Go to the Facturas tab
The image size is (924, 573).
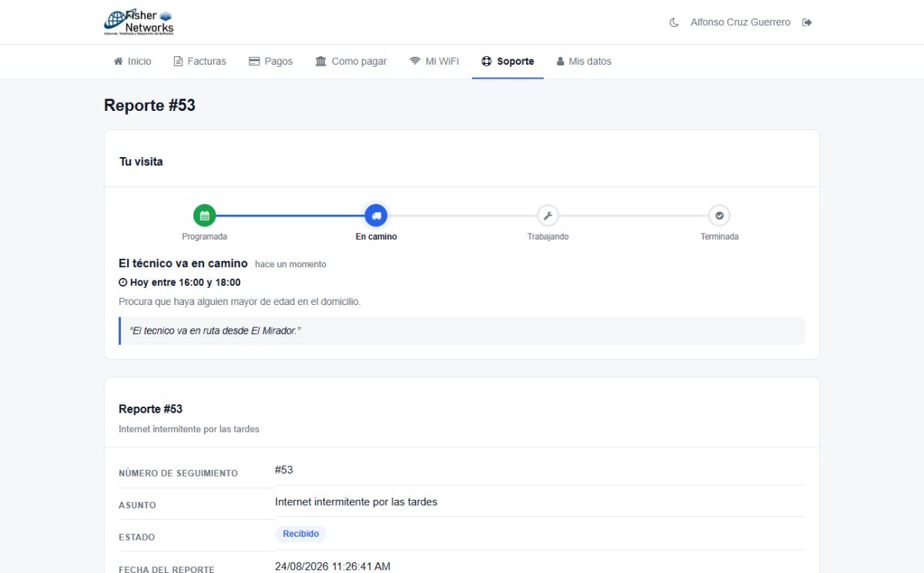pos(200,62)
